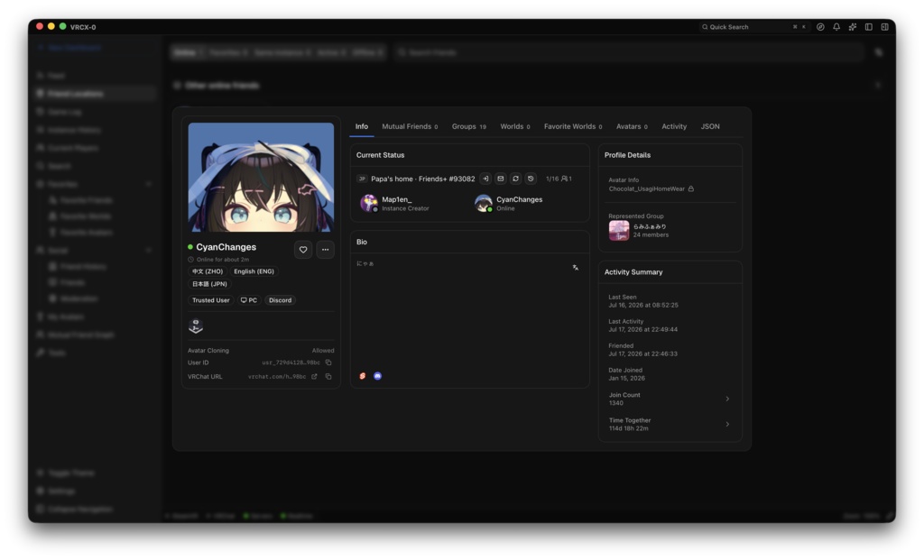
Task: Copy the VRChat URL
Action: [328, 377]
